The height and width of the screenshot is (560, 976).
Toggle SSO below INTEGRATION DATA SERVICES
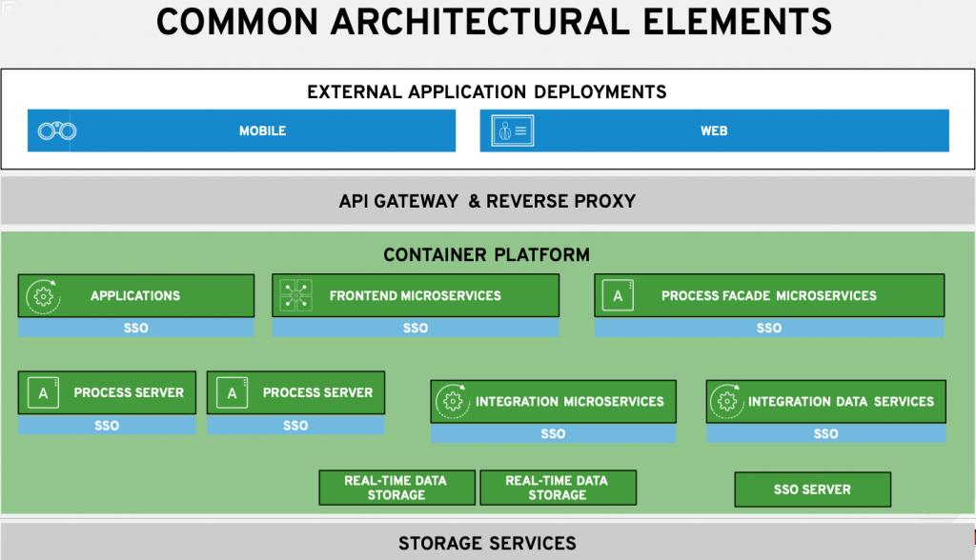(825, 433)
